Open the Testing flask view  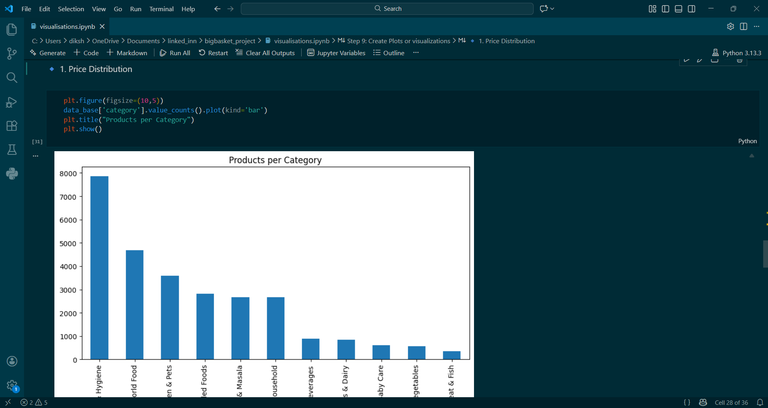(12, 150)
